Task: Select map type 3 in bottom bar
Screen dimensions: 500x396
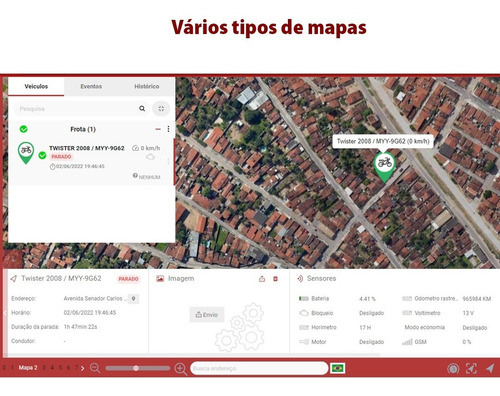Action: click(44, 368)
